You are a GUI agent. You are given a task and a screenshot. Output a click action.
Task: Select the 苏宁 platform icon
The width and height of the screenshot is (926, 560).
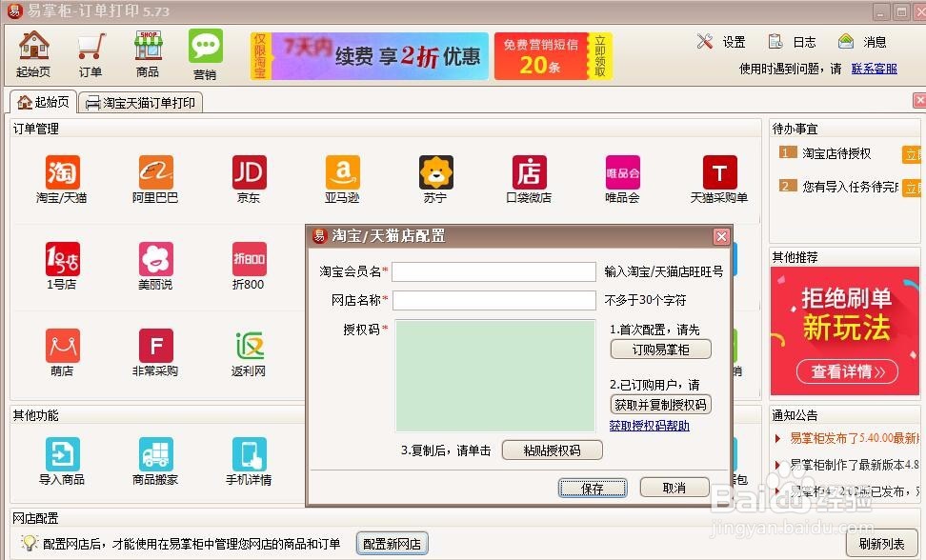pos(435,179)
